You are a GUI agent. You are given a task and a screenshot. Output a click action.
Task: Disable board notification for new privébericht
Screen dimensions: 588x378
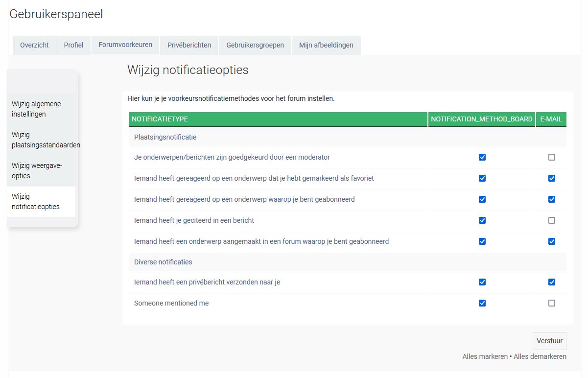tap(482, 282)
